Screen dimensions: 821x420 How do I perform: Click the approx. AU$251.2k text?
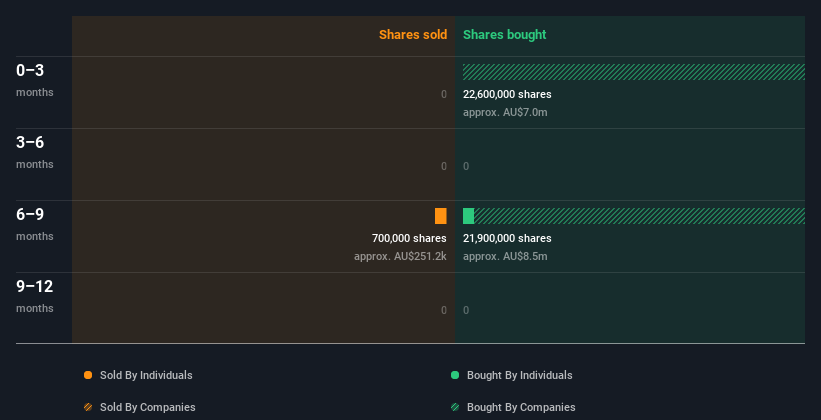pyautogui.click(x=400, y=256)
